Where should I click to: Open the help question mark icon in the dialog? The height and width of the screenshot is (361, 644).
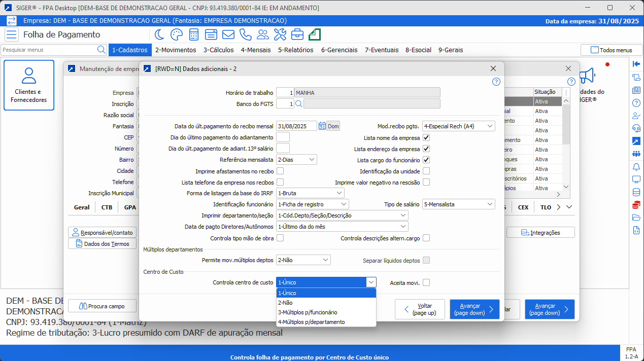click(x=496, y=82)
